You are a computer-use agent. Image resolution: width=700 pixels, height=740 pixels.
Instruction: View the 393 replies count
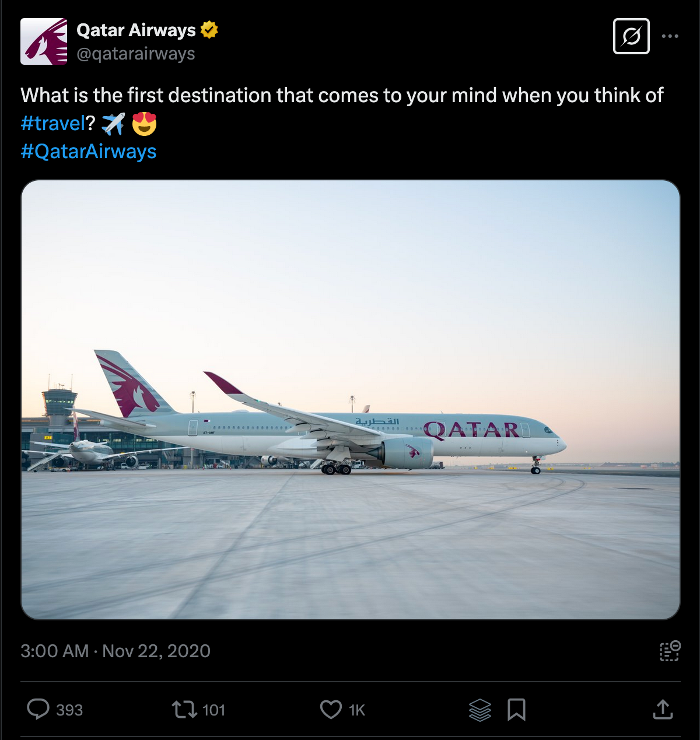coord(69,710)
